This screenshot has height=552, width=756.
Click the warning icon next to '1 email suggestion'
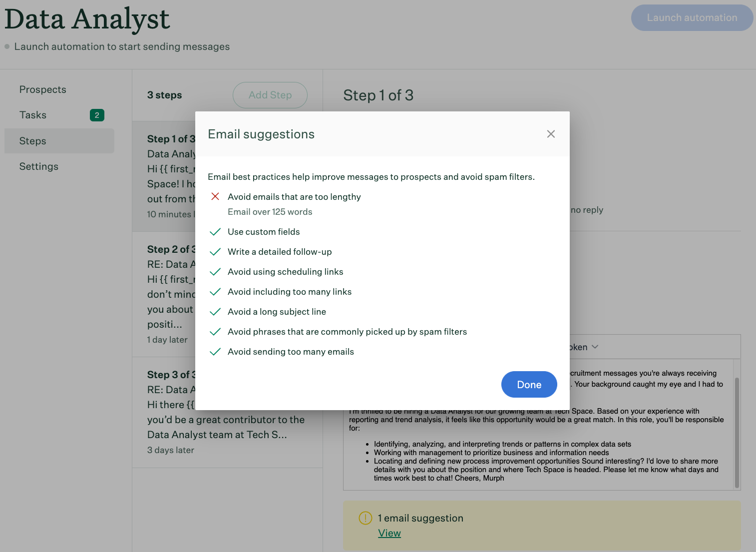365,518
